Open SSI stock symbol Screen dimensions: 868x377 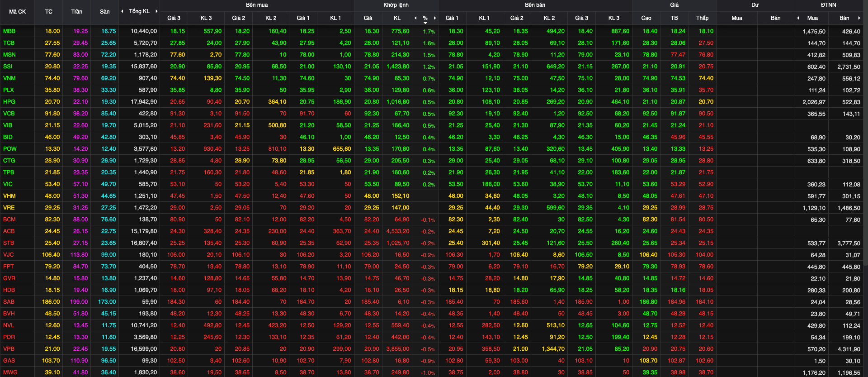coord(8,67)
